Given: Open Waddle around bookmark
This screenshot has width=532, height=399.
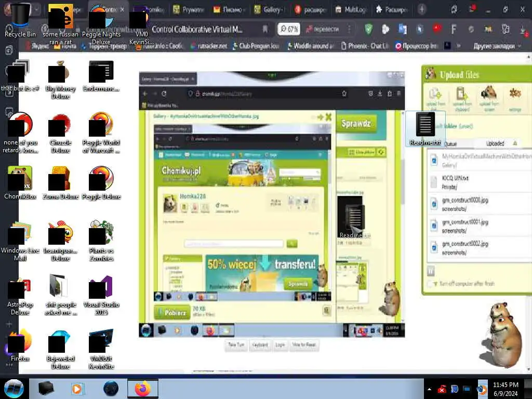Looking at the screenshot, I should pyautogui.click(x=310, y=46).
